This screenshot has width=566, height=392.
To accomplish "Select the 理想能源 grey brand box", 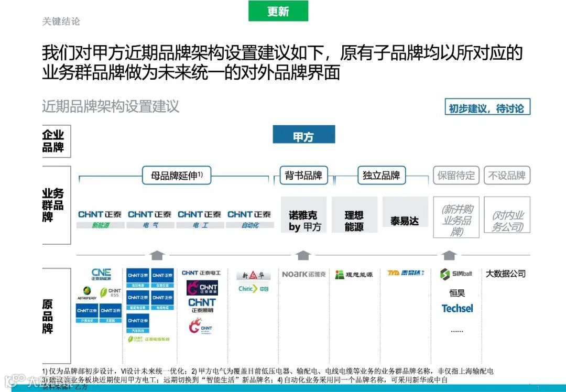I will pyautogui.click(x=354, y=215).
